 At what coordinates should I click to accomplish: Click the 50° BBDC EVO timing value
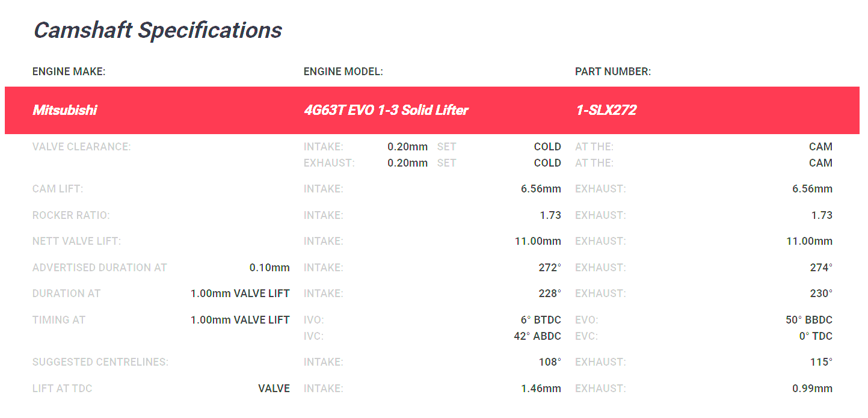(809, 320)
